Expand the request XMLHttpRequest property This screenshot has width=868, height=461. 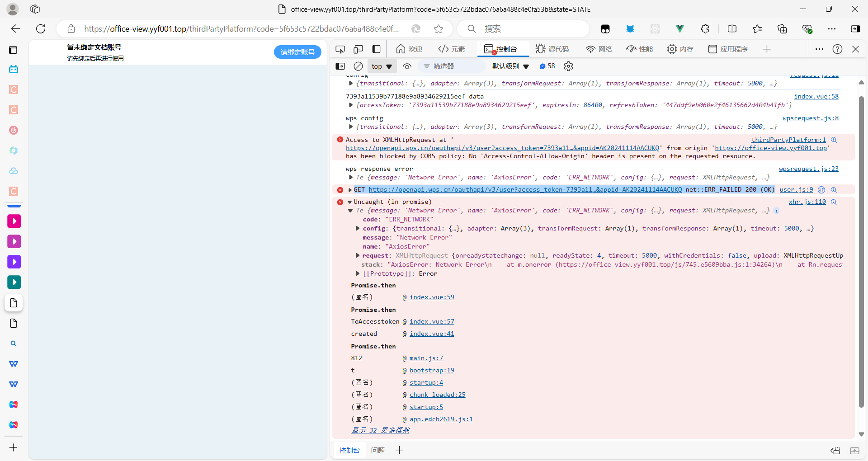pyautogui.click(x=358, y=255)
